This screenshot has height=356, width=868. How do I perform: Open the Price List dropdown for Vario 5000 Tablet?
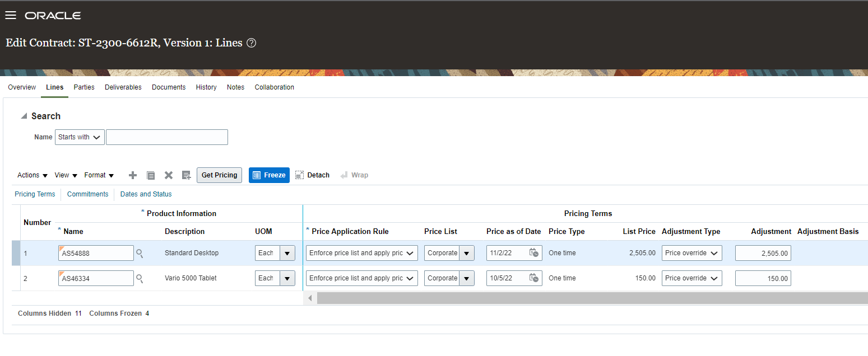tap(467, 278)
